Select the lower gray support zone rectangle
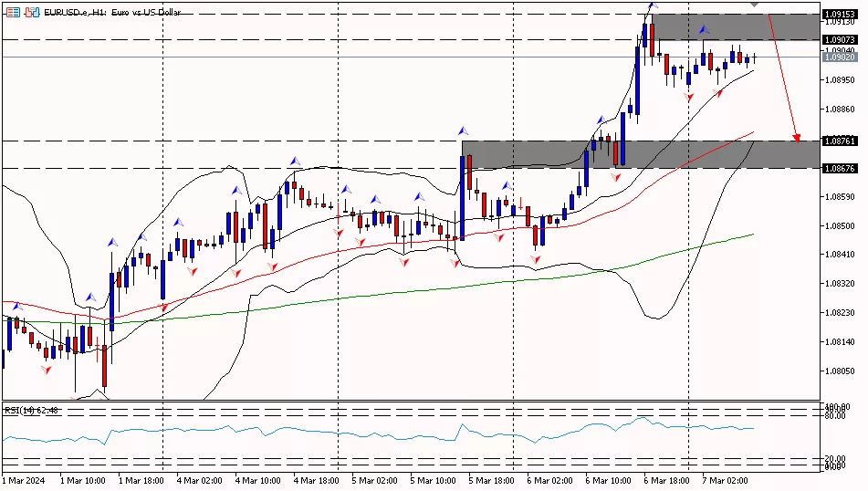The image size is (868, 491). coord(641,154)
